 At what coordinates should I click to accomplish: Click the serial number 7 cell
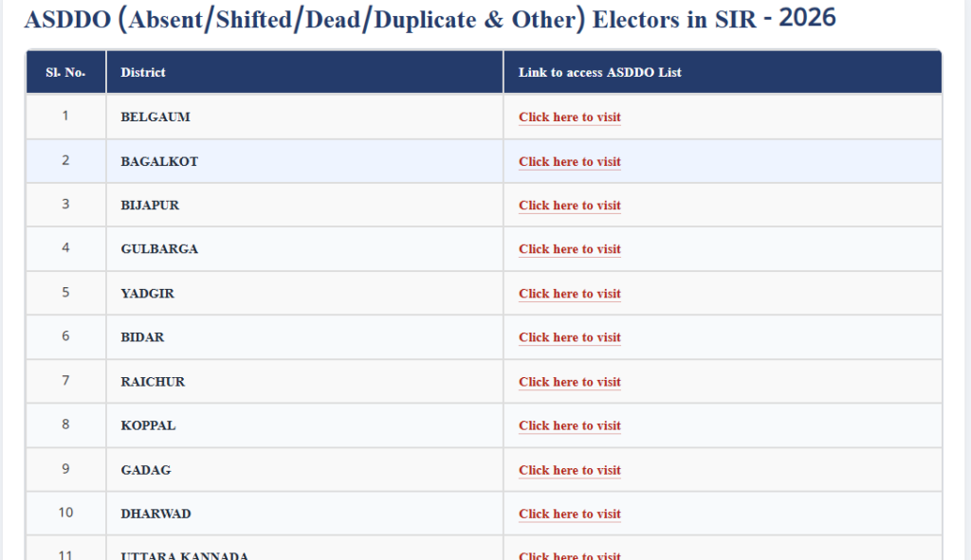coord(65,381)
